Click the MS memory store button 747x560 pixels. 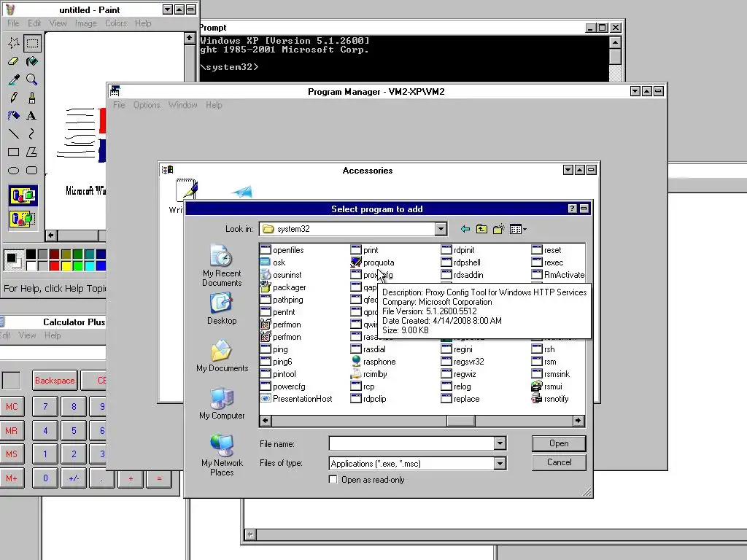click(x=12, y=454)
